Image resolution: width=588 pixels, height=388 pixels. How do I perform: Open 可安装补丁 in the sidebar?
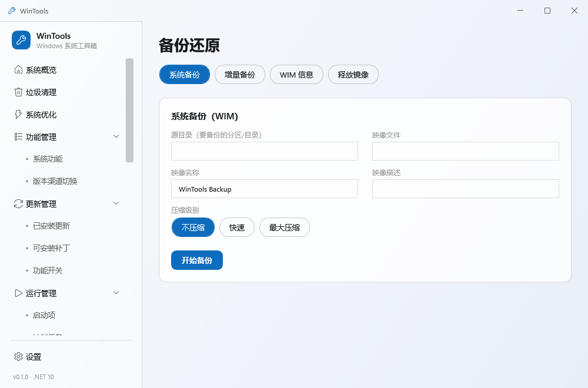(x=51, y=248)
